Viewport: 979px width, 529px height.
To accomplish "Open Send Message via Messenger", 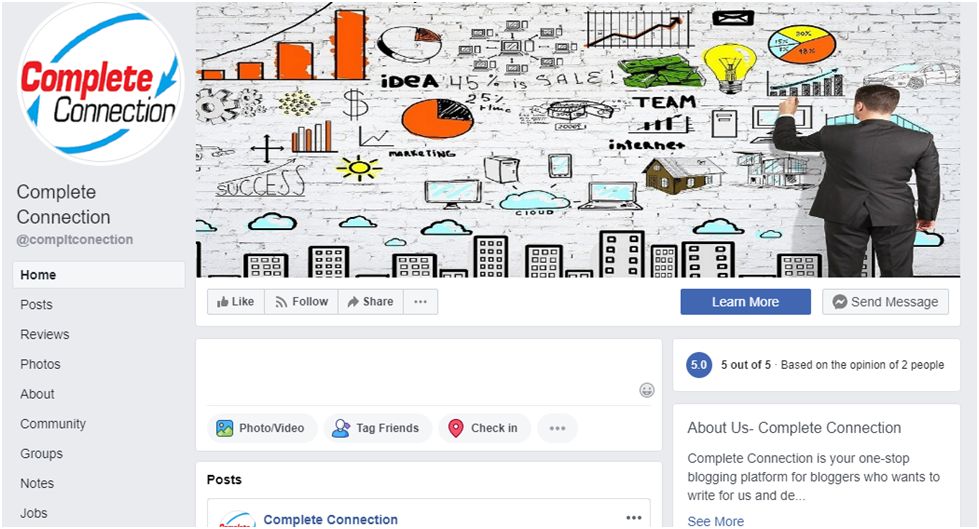I will [885, 302].
